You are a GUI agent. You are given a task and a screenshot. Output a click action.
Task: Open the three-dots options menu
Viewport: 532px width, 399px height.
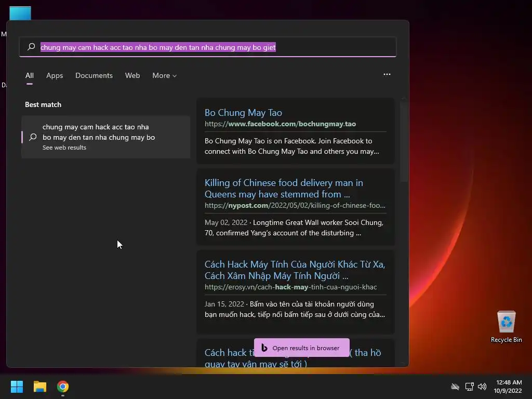coord(387,74)
